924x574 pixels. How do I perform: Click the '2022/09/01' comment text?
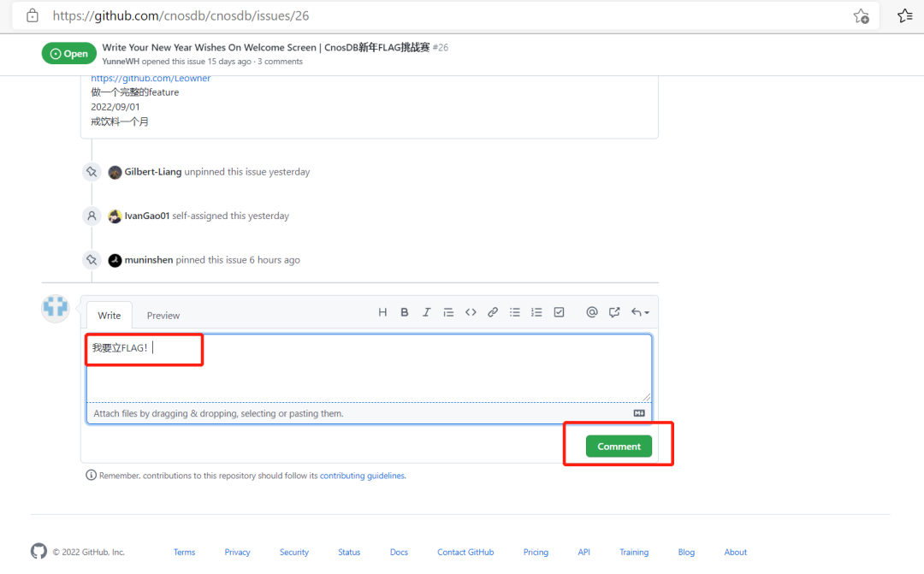point(115,107)
